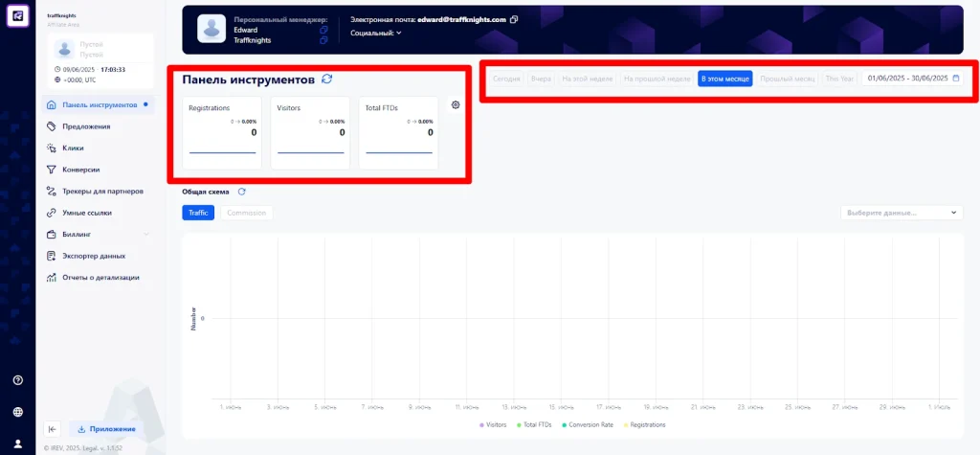The width and height of the screenshot is (980, 455).
Task: Click the Affiliate Area subtitle
Action: [x=63, y=24]
